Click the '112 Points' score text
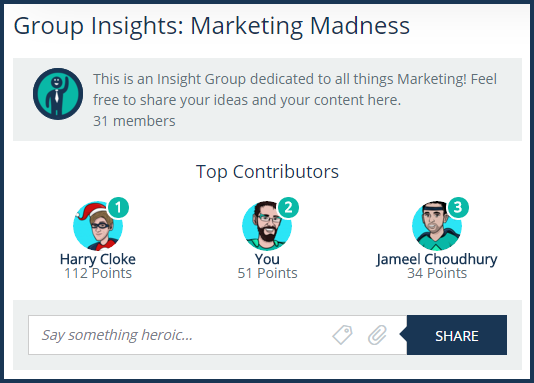 [x=98, y=273]
